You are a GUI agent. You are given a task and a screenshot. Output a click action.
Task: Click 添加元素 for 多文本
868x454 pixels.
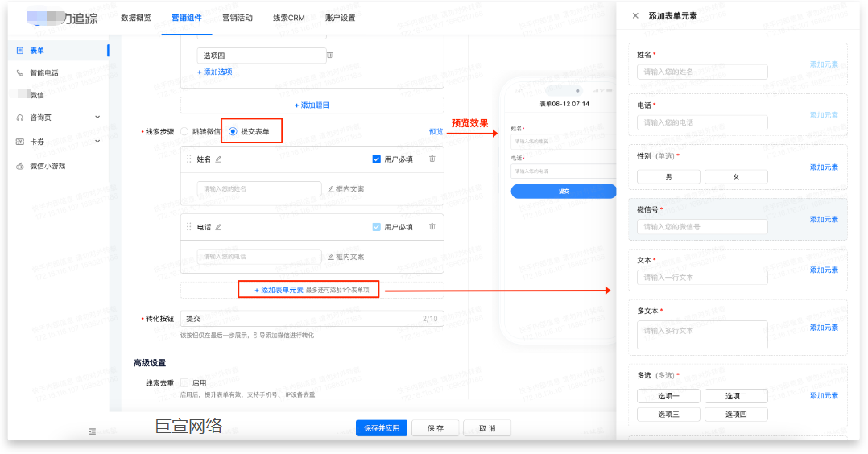click(x=824, y=328)
